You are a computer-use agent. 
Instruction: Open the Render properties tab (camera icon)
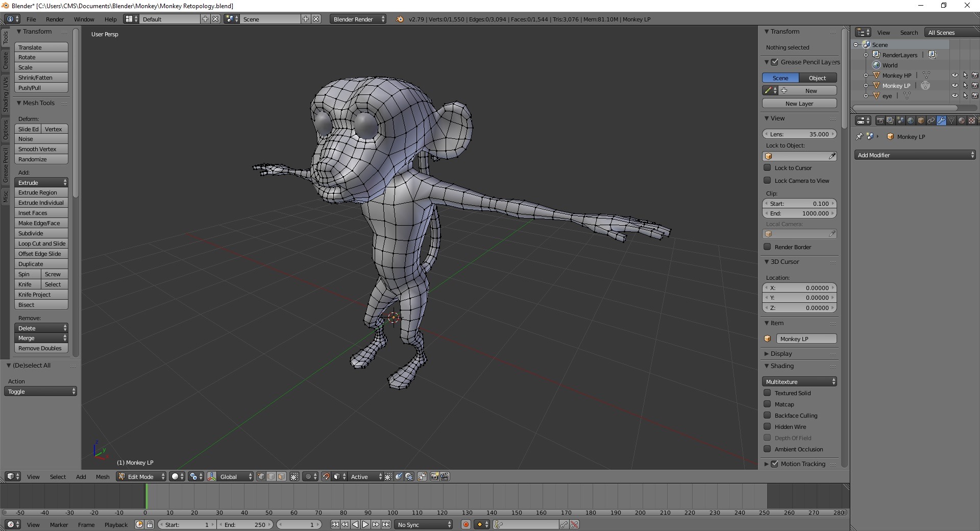pos(880,120)
